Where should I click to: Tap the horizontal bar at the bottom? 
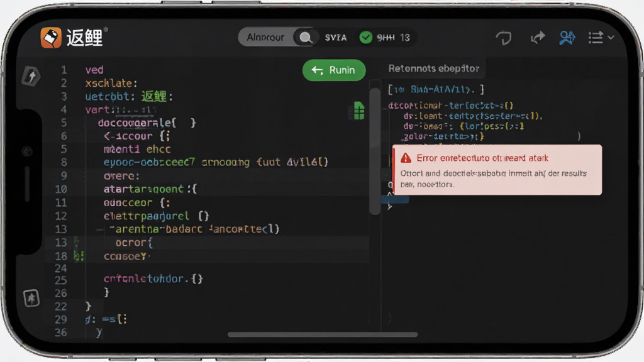click(x=323, y=334)
